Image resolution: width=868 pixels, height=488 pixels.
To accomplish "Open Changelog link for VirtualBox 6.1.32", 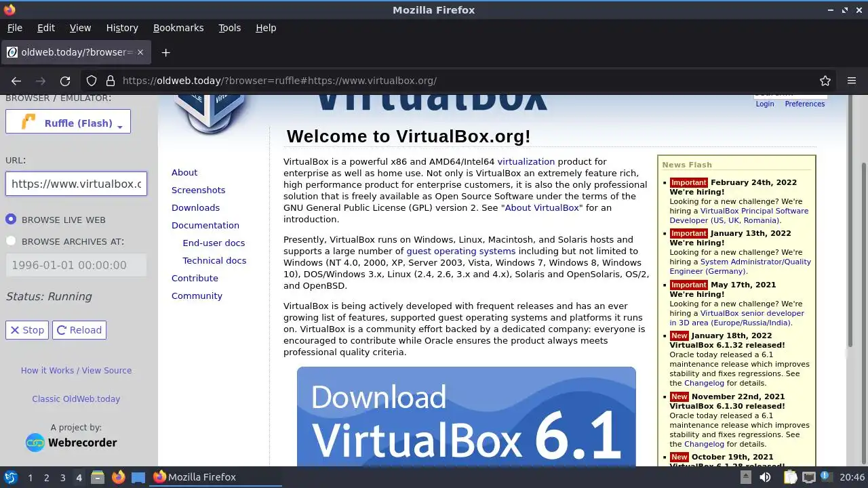I will coord(704,383).
